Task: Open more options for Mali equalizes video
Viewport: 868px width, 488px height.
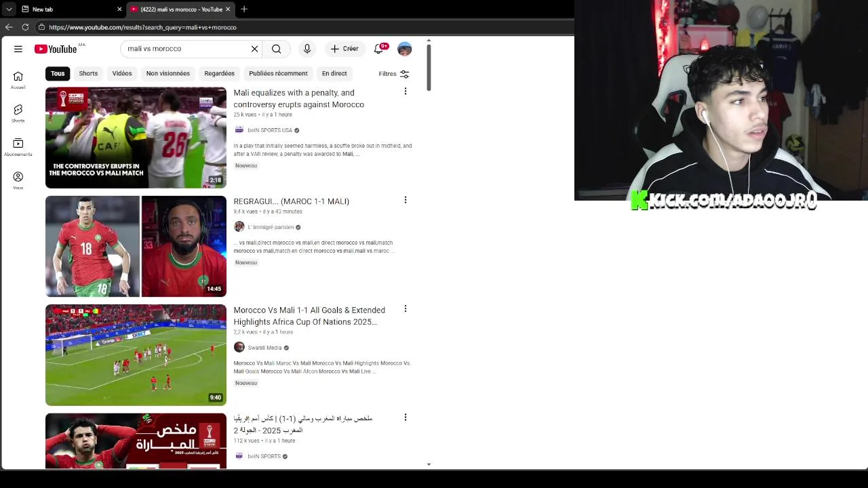Action: (x=406, y=91)
